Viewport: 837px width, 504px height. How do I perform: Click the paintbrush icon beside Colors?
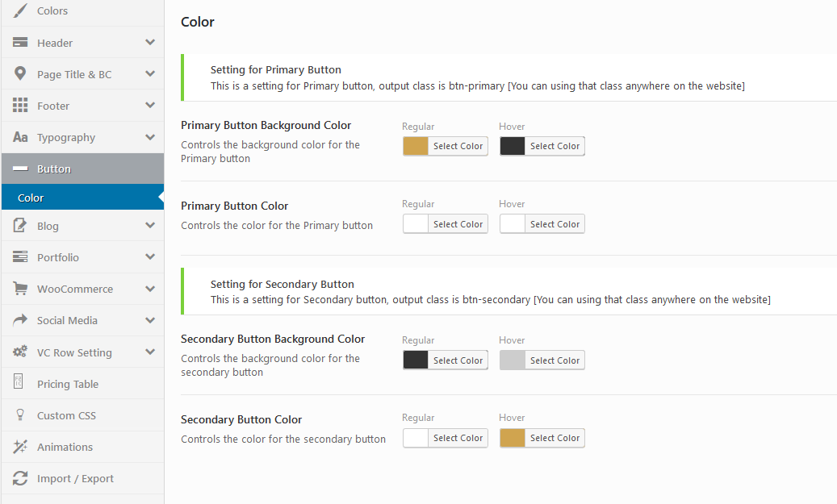(x=20, y=11)
